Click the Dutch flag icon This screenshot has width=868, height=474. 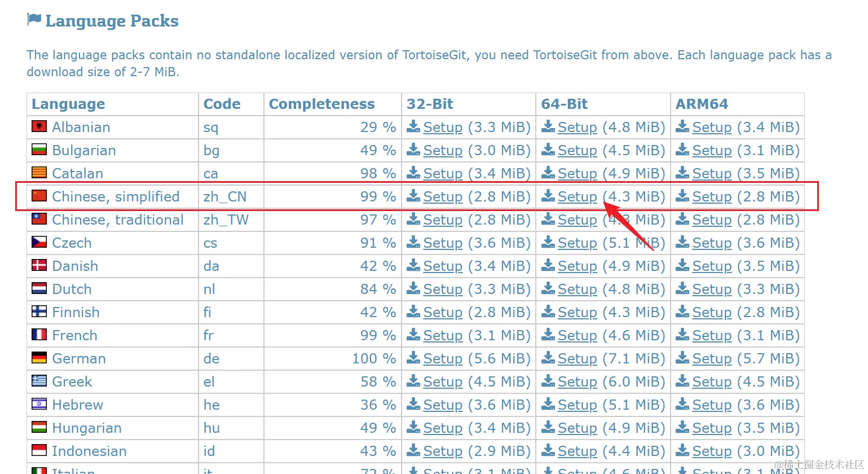click(x=39, y=288)
